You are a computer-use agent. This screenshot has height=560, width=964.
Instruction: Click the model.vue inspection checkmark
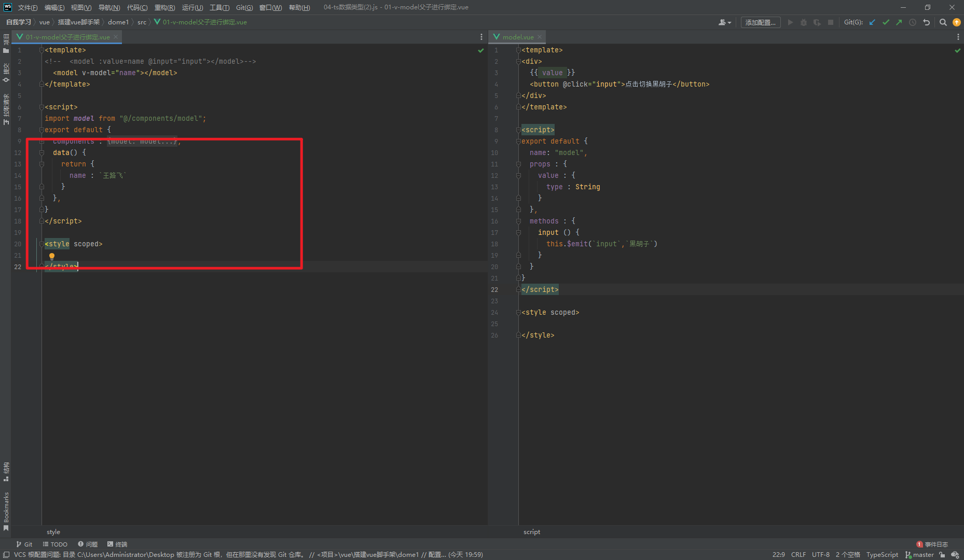click(957, 50)
